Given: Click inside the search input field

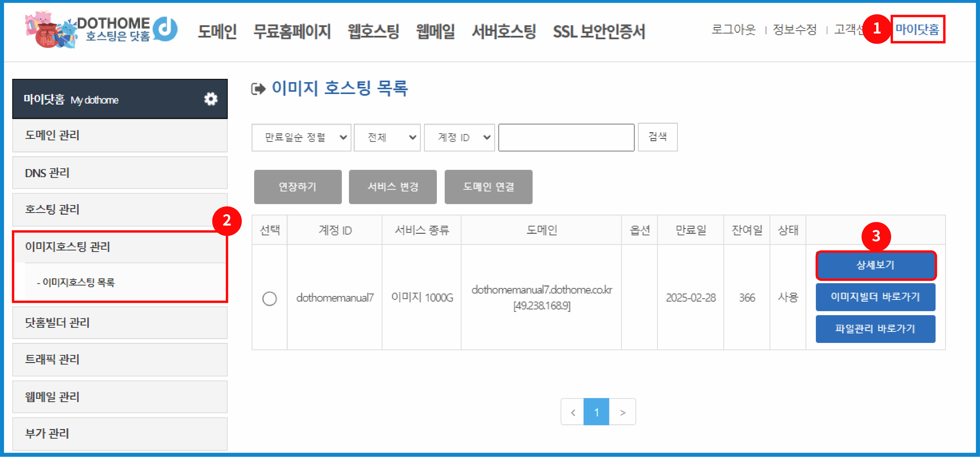Looking at the screenshot, I should [566, 137].
